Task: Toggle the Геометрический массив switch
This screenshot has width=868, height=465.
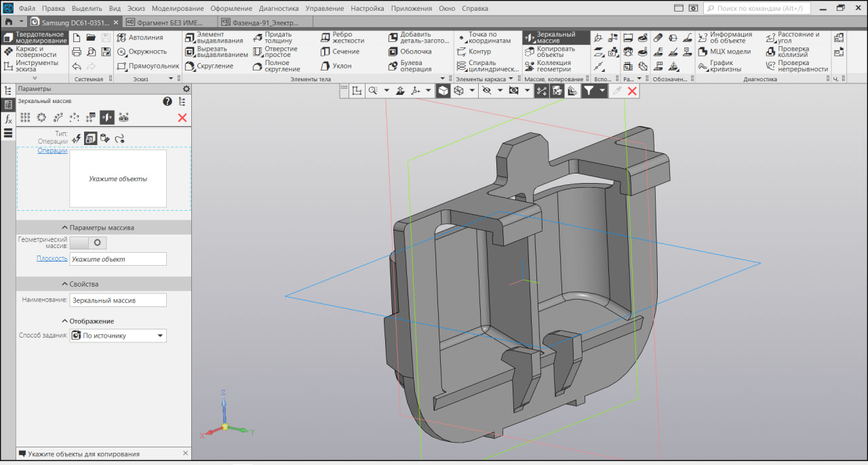Action: pos(88,242)
